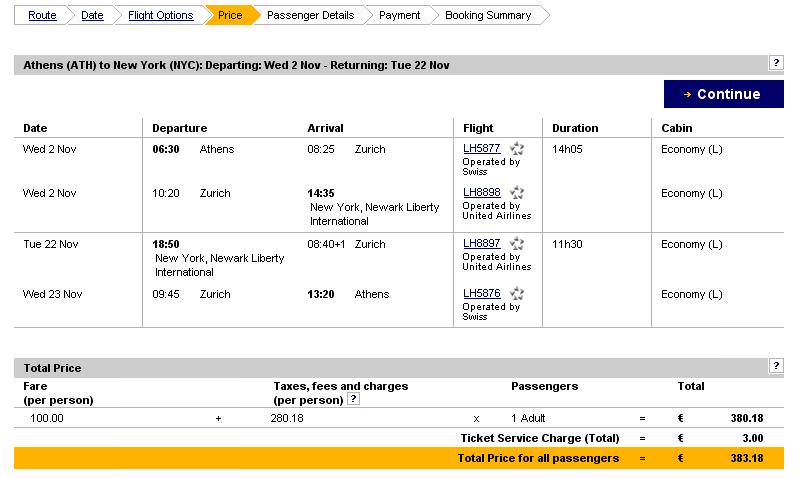Open flight LH5877 details link
The width and height of the screenshot is (808, 478).
[482, 148]
